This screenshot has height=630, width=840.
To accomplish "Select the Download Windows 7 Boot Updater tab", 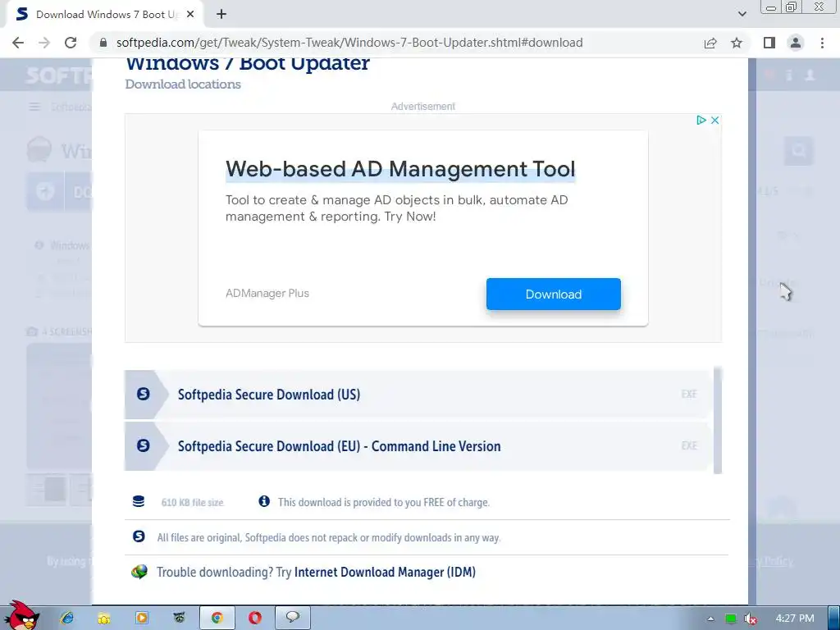I will (105, 15).
